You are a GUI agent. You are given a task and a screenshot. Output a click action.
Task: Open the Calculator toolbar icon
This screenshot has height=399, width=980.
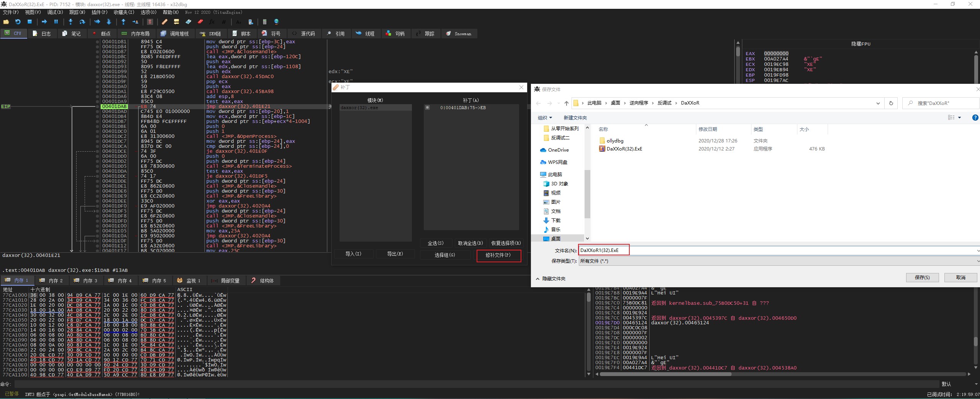pyautogui.click(x=264, y=22)
